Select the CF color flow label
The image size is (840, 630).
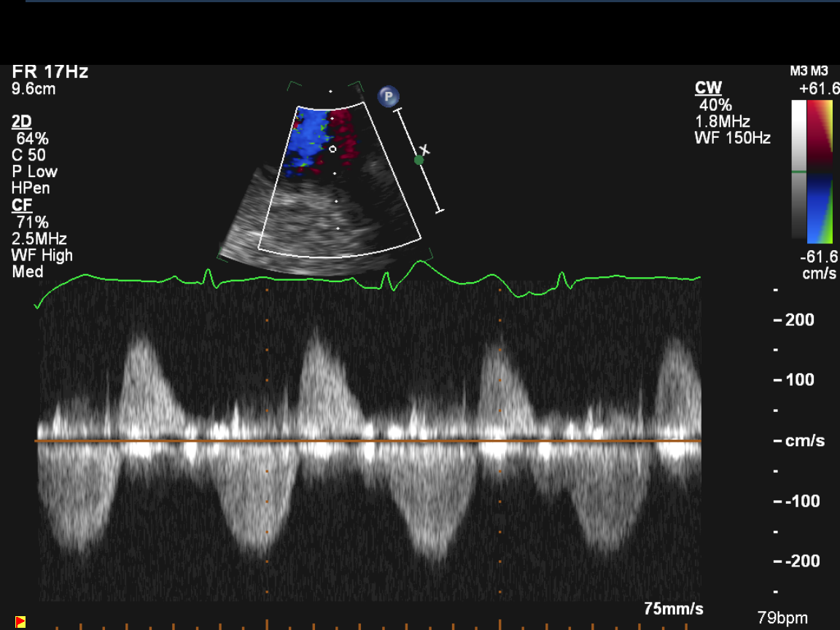[x=22, y=206]
